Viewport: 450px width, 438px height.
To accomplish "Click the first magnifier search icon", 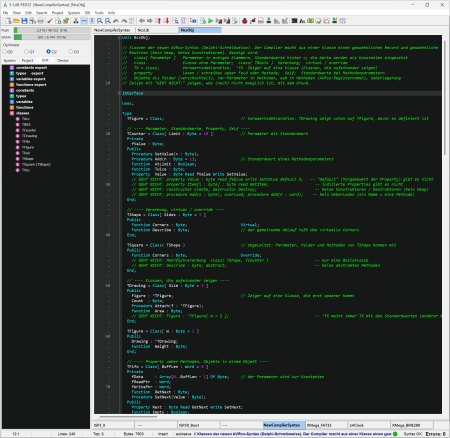I will [100, 21].
